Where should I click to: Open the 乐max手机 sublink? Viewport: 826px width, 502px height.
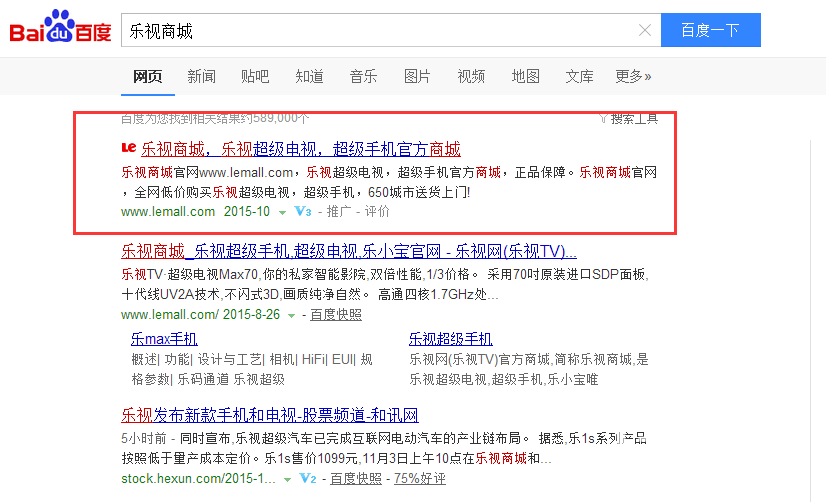(164, 338)
